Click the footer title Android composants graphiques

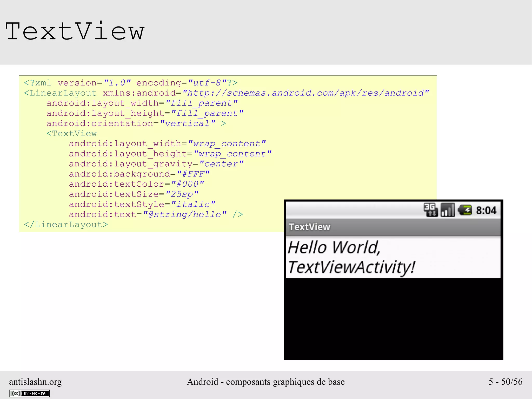266,382
